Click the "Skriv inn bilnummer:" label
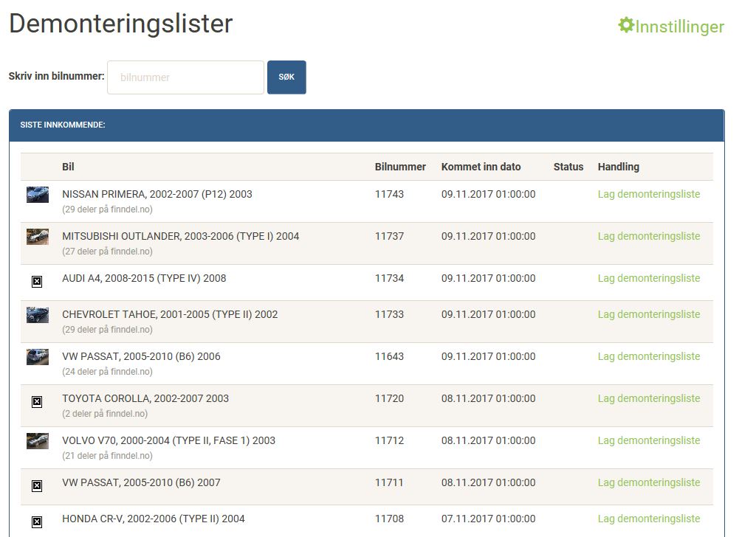 (56, 76)
